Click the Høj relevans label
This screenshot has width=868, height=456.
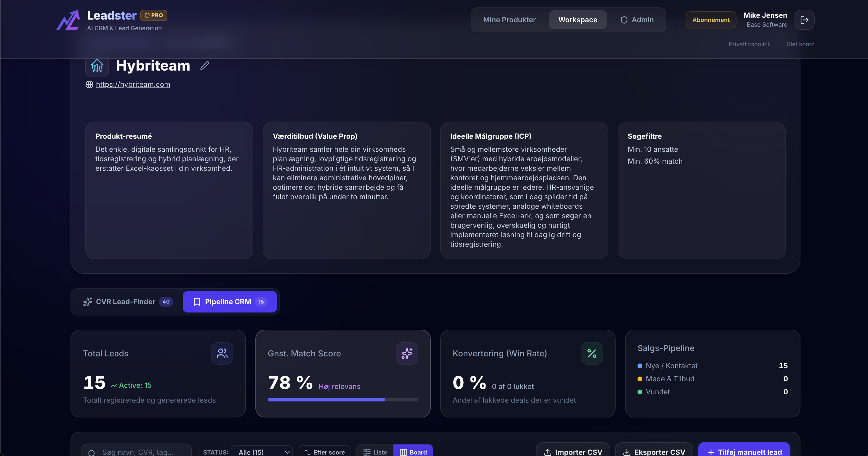coord(339,387)
